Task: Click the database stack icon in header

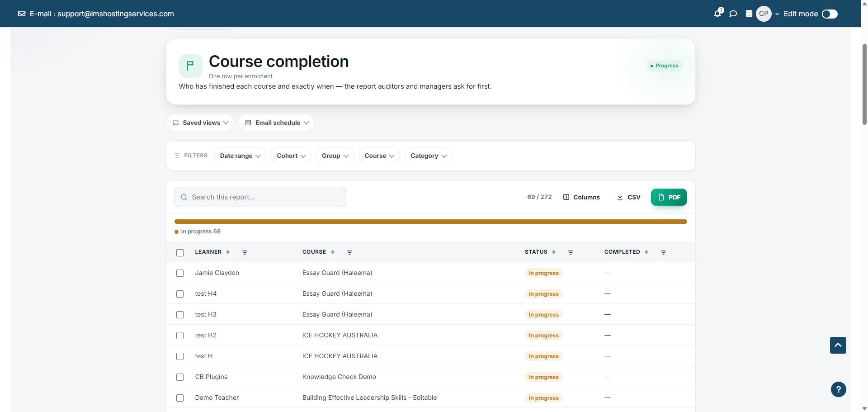Action: pos(749,14)
